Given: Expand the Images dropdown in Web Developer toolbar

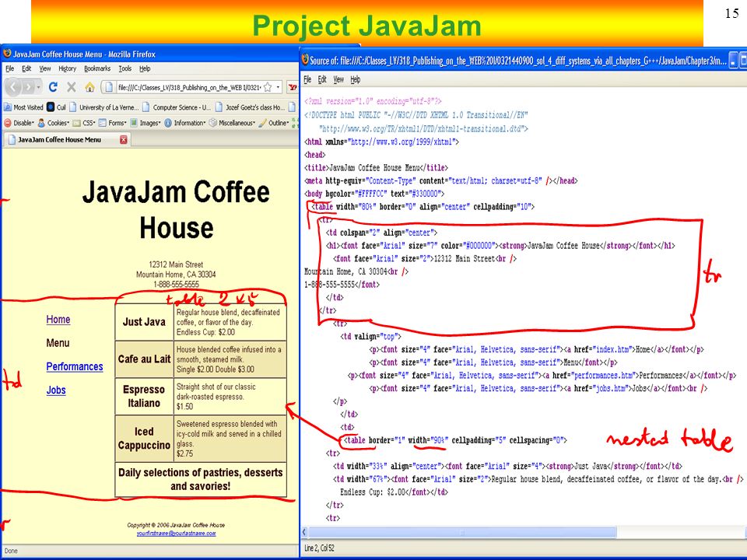Looking at the screenshot, I should [x=146, y=123].
